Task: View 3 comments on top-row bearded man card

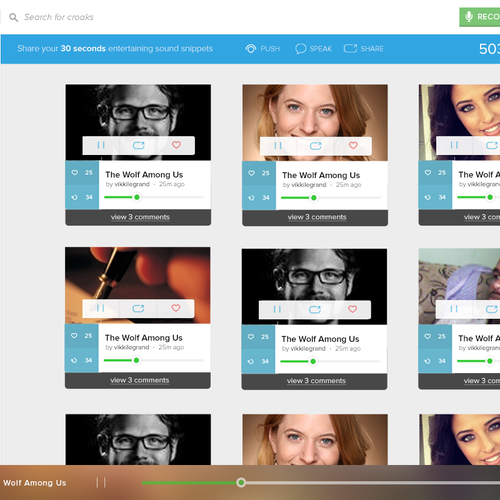Action: point(140,217)
